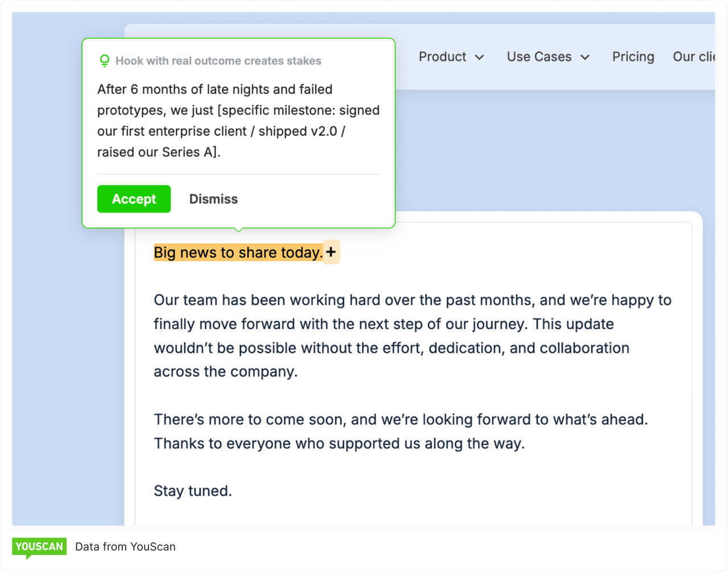Expand the Use Cases chevron arrow

[x=585, y=57]
